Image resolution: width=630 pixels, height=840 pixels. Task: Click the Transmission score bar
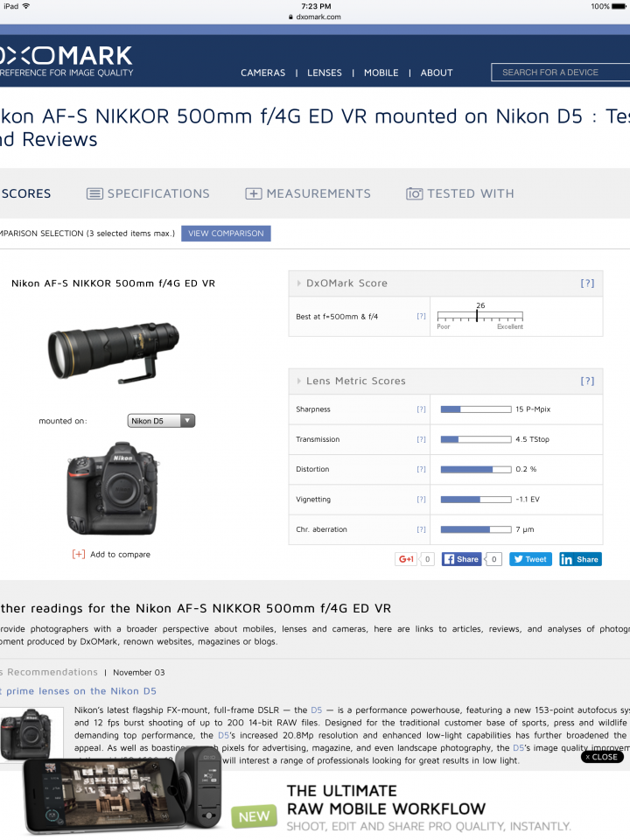click(x=476, y=439)
